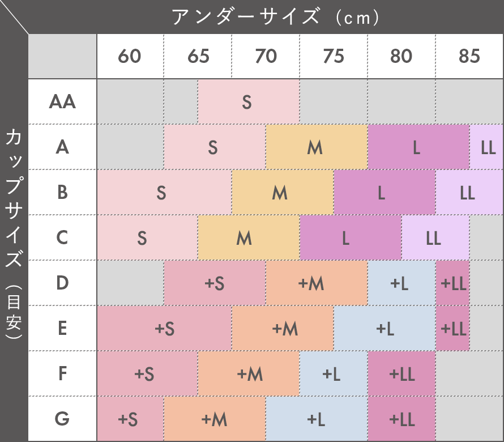Select the L cell in the A row
The width and height of the screenshot is (504, 442).
pyautogui.click(x=418, y=147)
